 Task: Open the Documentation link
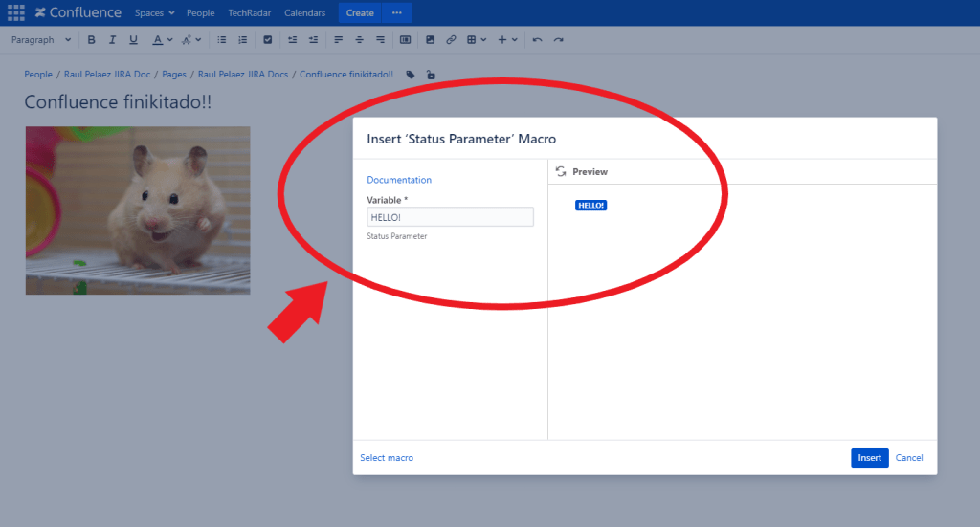[399, 180]
